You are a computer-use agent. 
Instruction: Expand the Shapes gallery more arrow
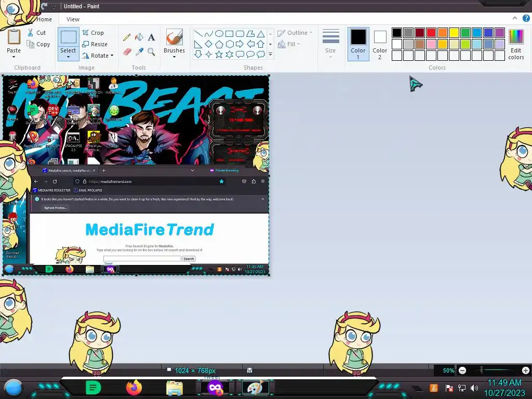click(270, 54)
